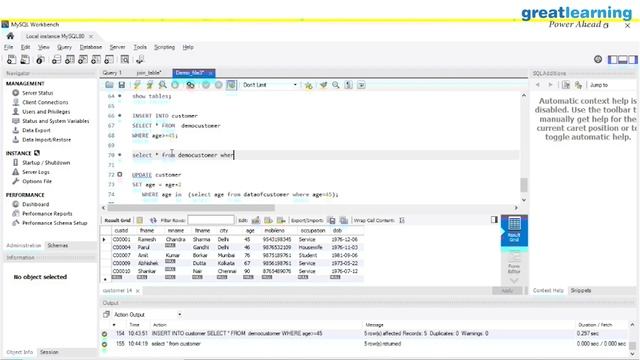Save snippet star icon in editor toolbar
The height and width of the screenshot is (360, 640).
click(x=308, y=85)
